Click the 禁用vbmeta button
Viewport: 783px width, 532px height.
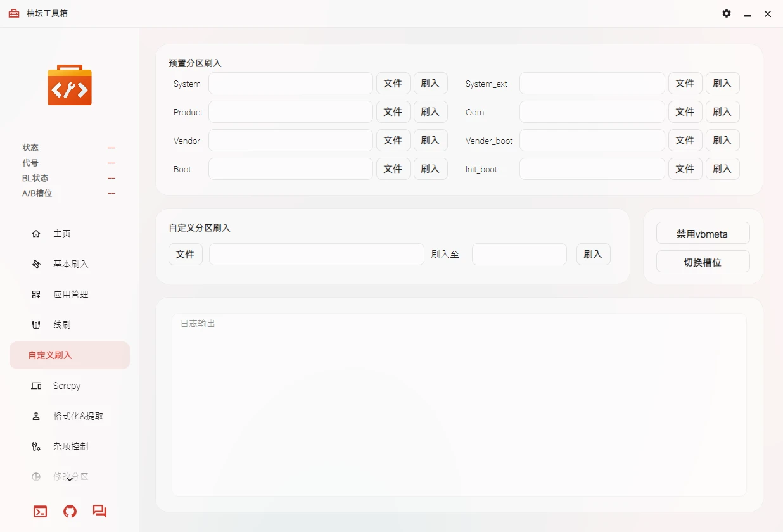pyautogui.click(x=703, y=233)
